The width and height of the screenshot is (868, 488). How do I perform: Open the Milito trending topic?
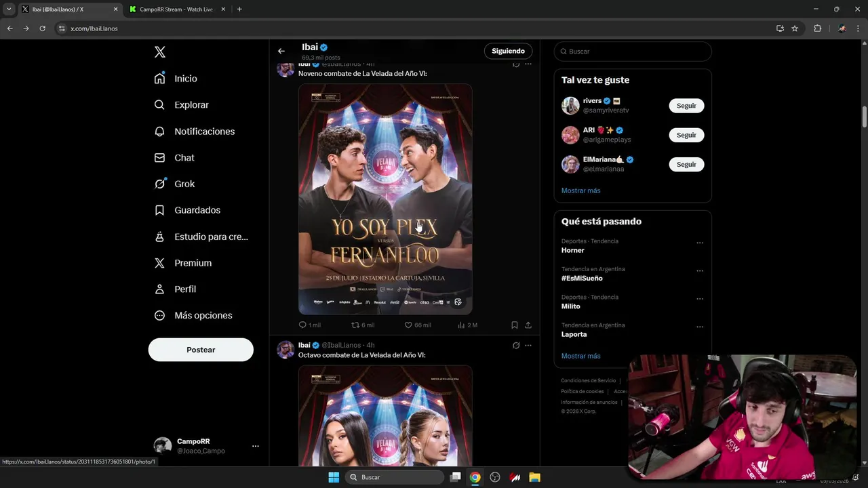click(571, 306)
